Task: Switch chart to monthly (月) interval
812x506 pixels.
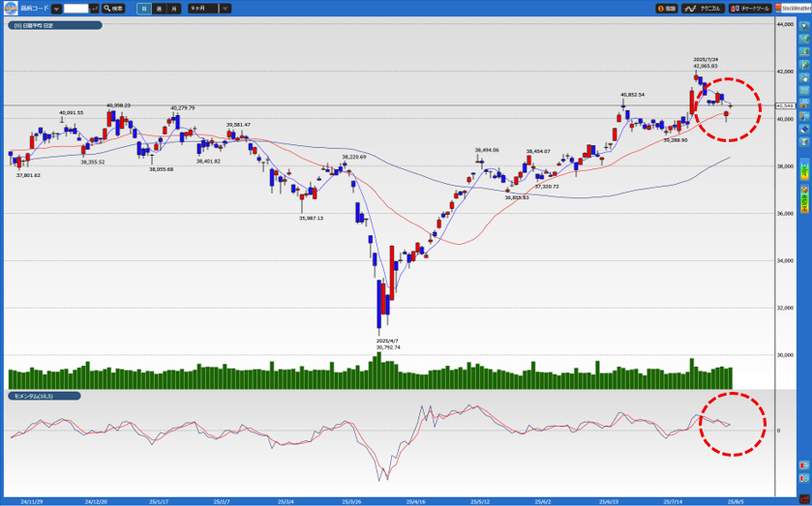Action: (173, 9)
